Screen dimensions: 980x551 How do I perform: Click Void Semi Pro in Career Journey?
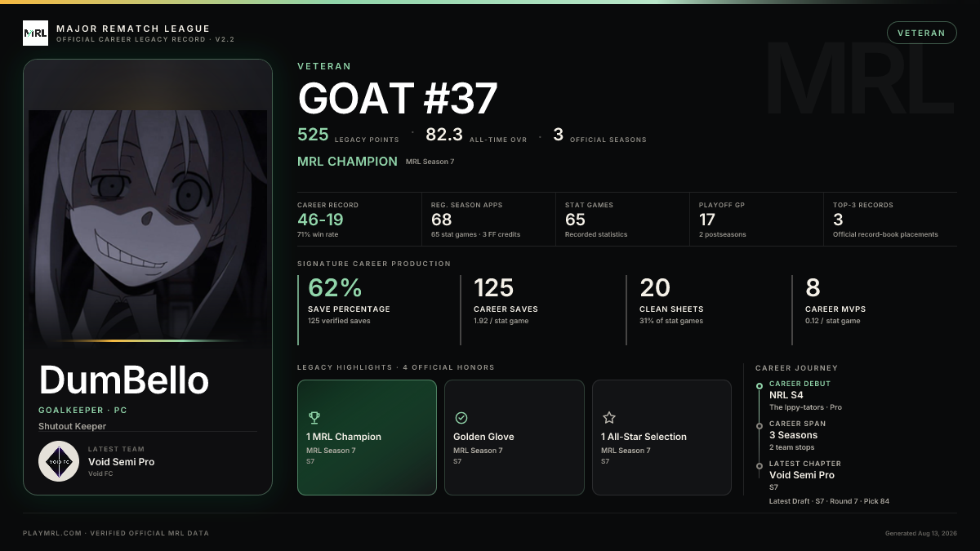coord(802,475)
